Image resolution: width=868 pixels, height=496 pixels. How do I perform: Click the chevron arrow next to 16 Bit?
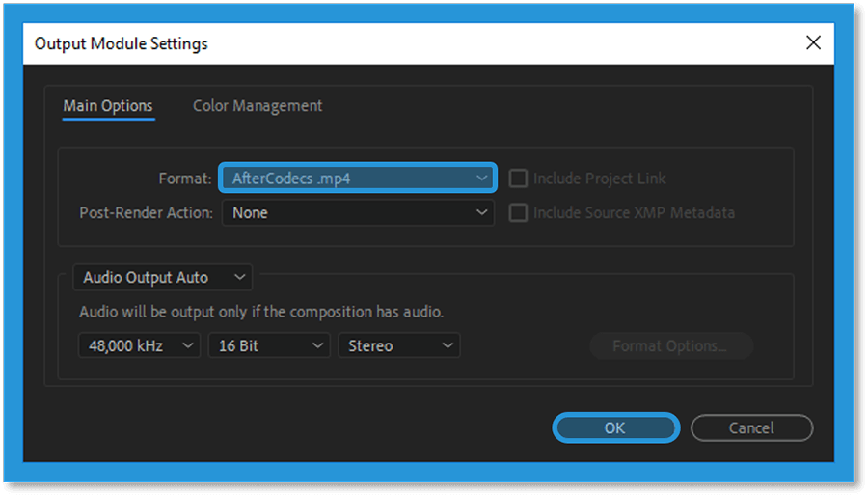[x=317, y=345]
